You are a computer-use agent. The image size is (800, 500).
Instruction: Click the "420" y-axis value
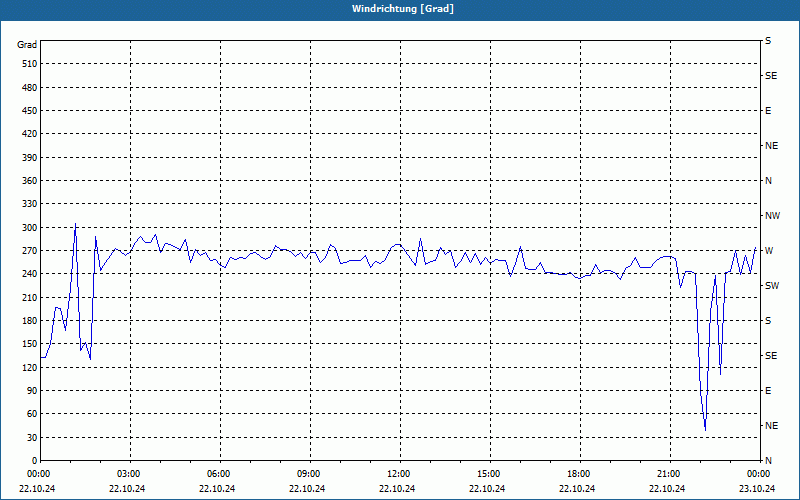coord(30,134)
